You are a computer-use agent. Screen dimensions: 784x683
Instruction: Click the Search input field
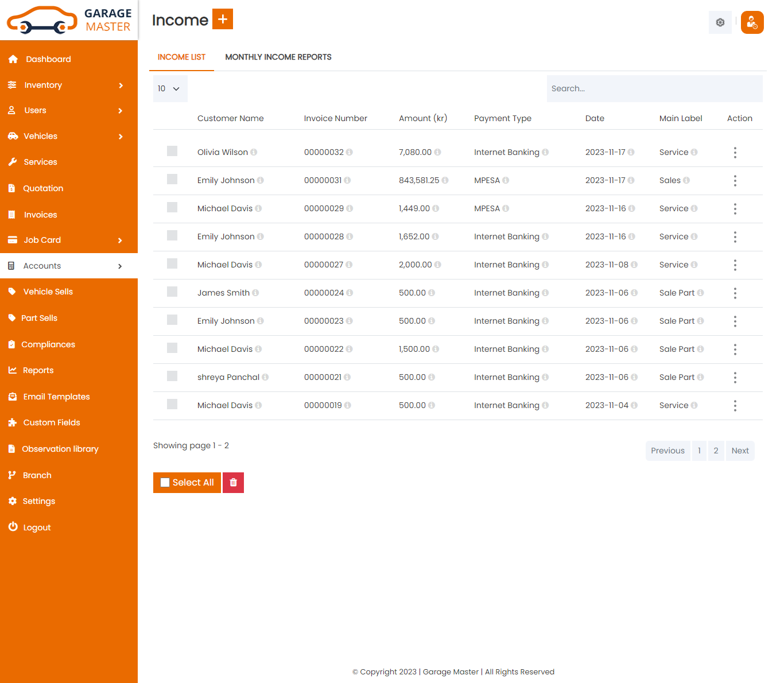[x=654, y=89]
